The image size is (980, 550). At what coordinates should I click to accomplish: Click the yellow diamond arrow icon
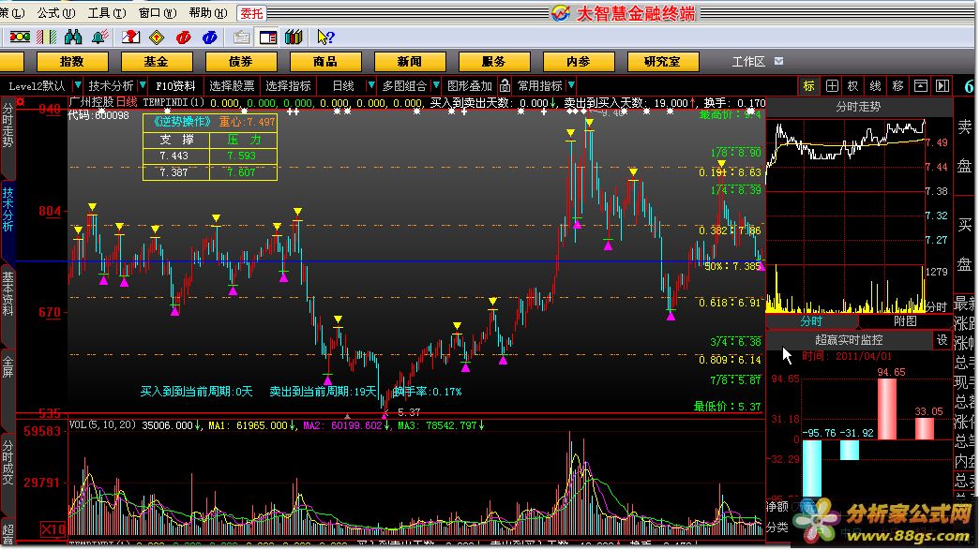coord(157,37)
